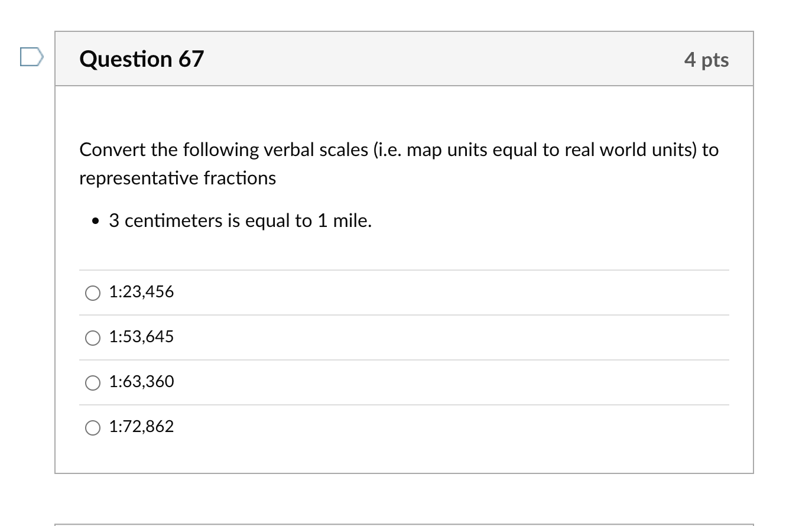Click the 4 pts label
812x526 pixels.
pos(707,59)
